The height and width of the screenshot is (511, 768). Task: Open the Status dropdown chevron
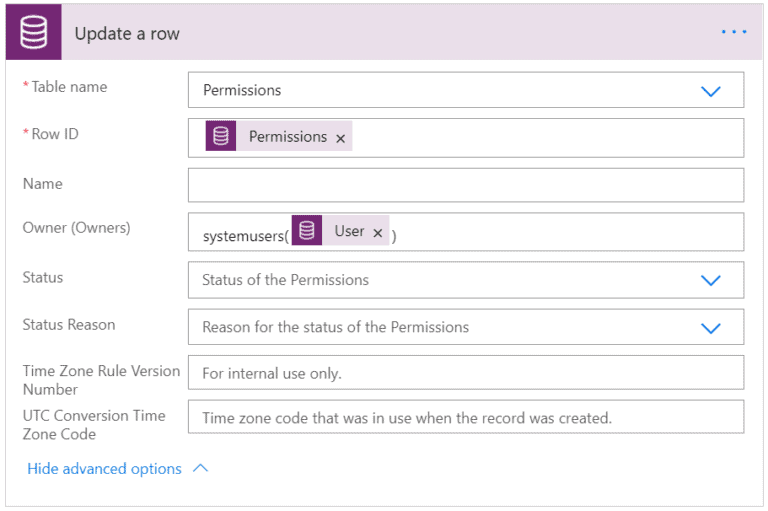coord(711,280)
